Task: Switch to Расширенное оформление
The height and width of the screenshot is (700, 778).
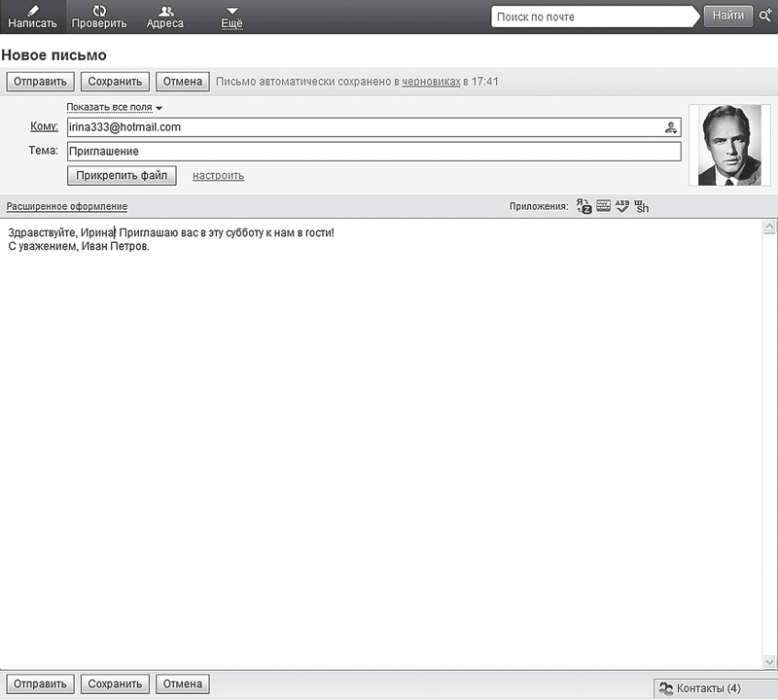Action: 67,206
